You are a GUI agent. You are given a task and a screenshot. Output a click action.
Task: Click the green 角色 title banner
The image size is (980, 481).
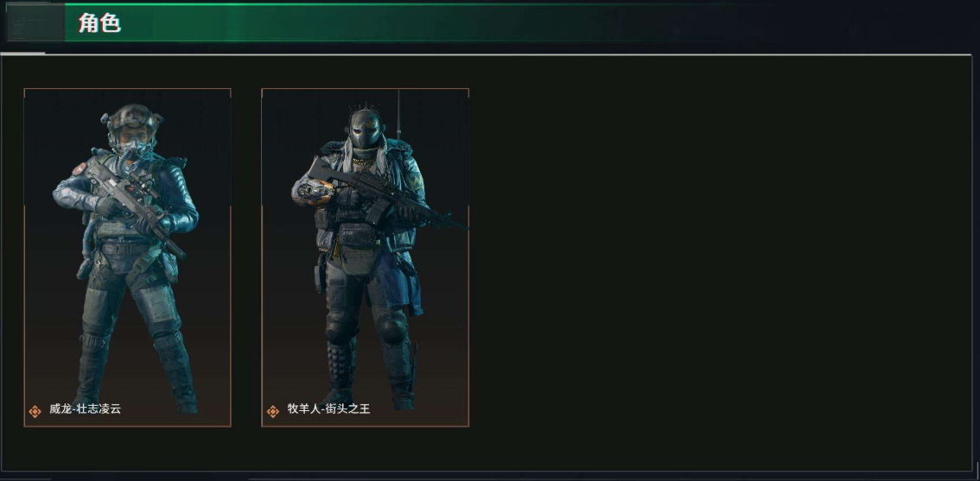[425, 23]
